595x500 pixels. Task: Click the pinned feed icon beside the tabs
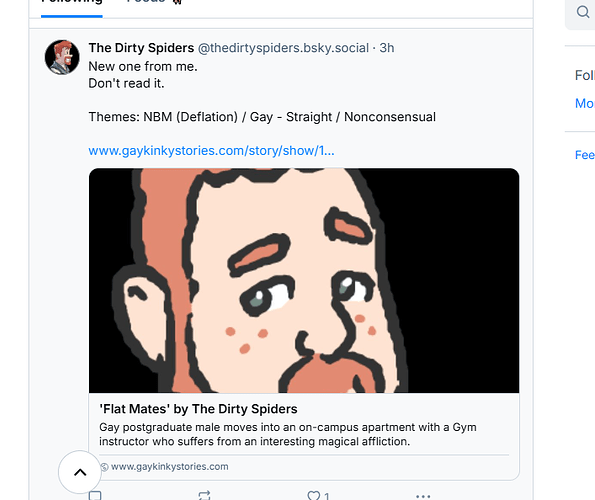point(177,2)
